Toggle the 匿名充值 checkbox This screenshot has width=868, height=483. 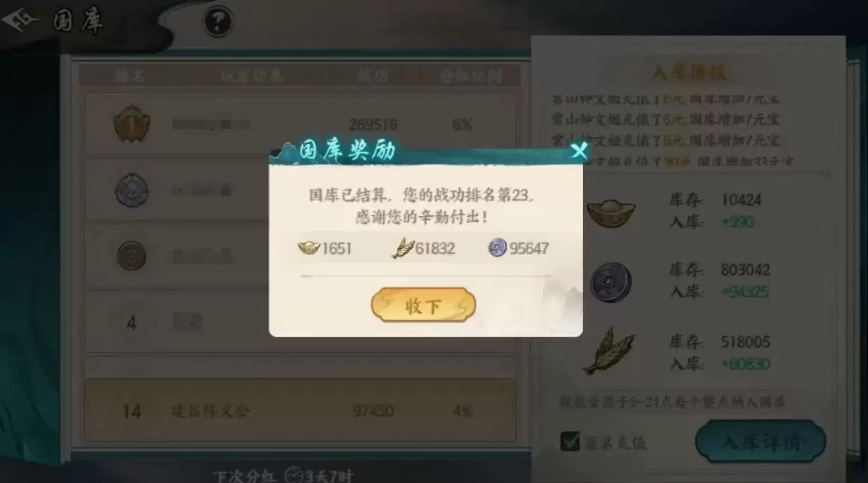[570, 441]
